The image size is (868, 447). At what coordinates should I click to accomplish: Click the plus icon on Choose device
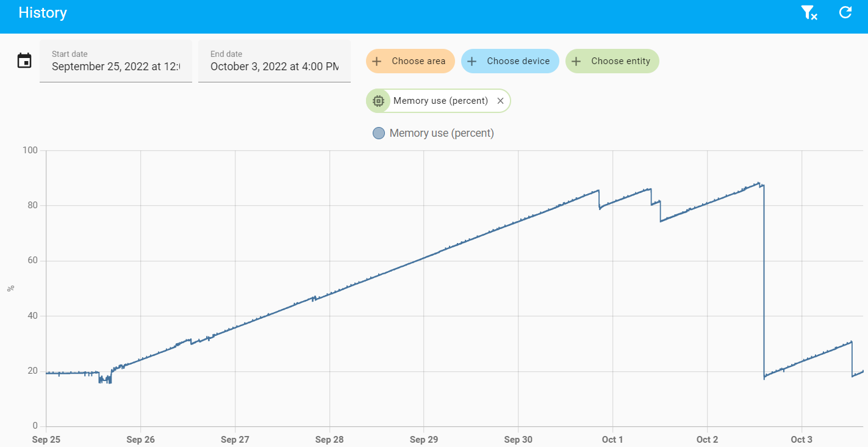[x=471, y=60]
